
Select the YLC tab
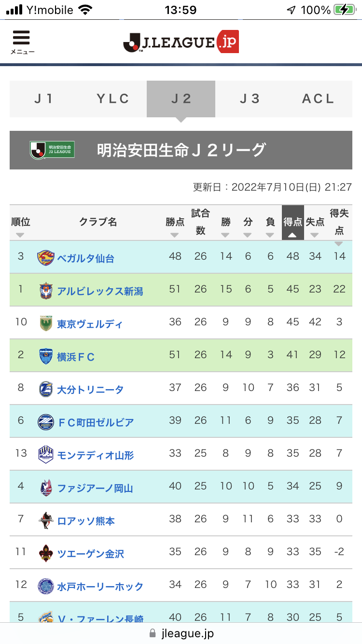click(x=113, y=99)
